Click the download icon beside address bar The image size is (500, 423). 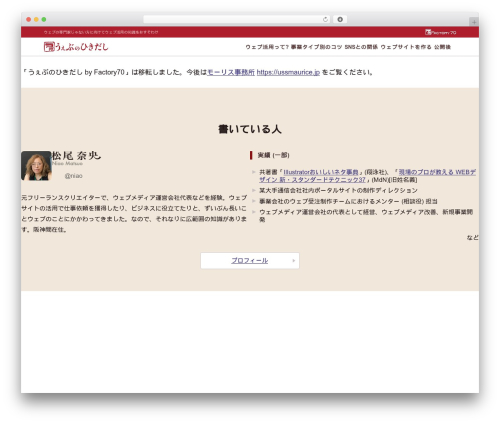pyautogui.click(x=340, y=19)
